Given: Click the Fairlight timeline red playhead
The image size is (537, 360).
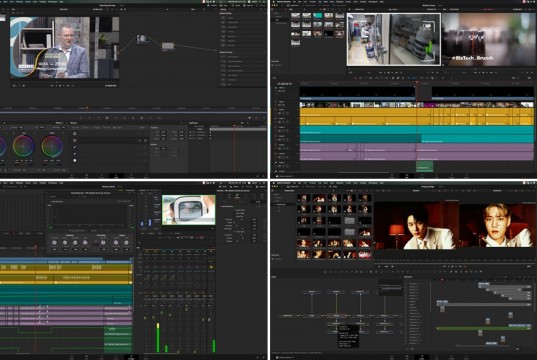Looking at the screenshot, I should point(35,246).
